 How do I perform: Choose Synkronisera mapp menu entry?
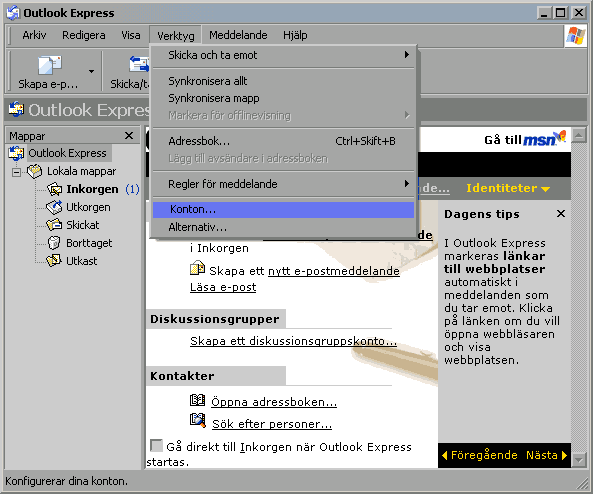(283, 98)
